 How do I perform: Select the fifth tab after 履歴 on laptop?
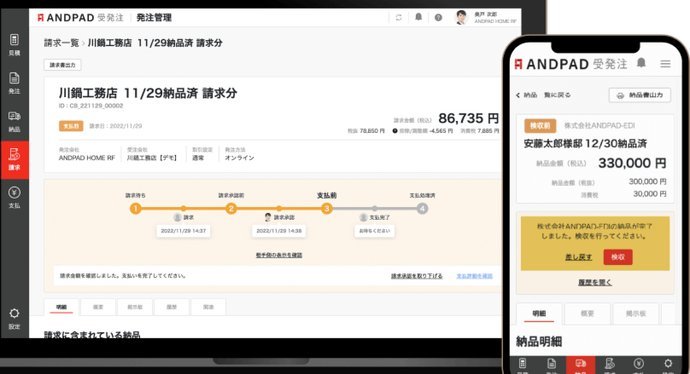pos(209,307)
